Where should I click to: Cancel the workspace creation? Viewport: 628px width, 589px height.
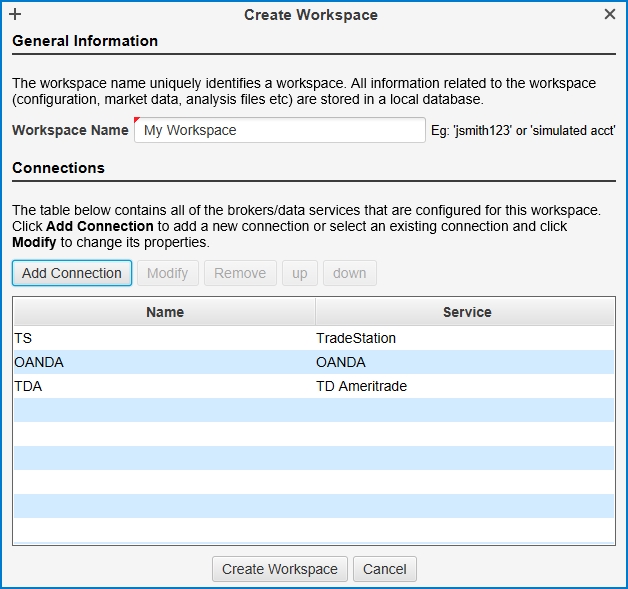pos(385,569)
